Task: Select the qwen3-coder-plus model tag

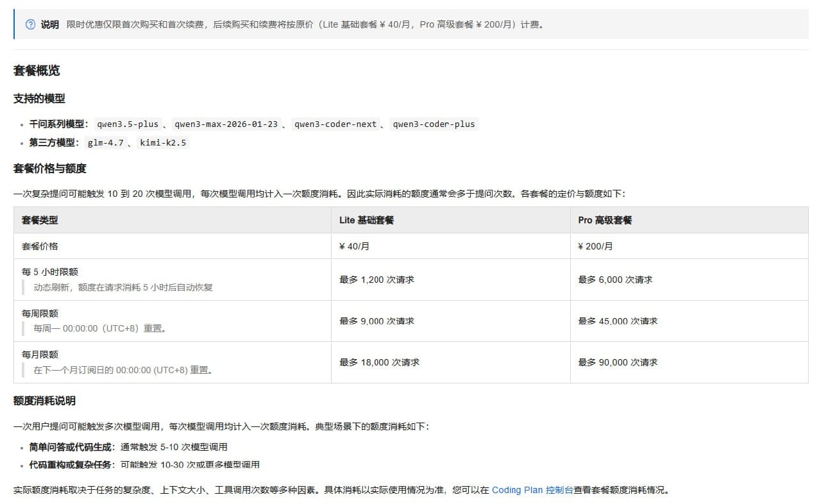Action: pos(434,124)
